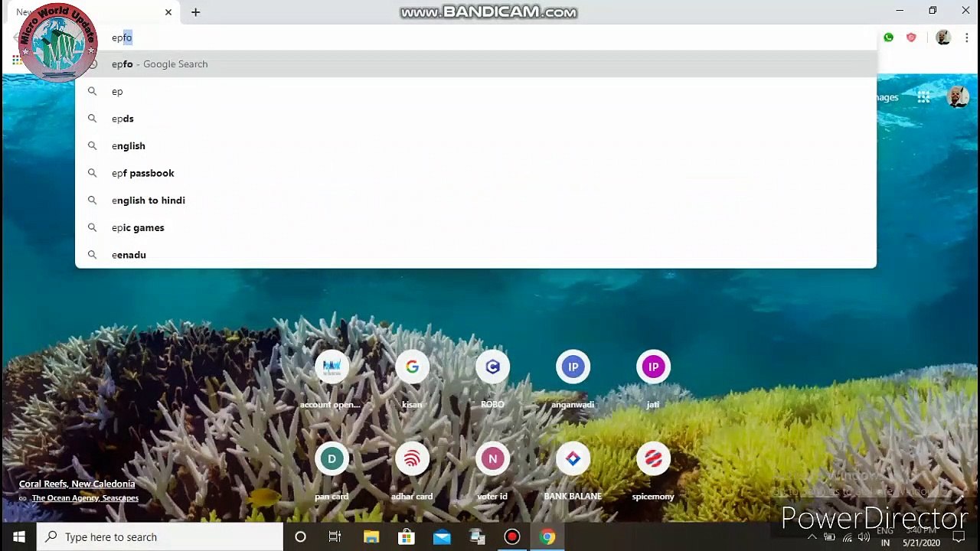
Task: Open the 'spicemony' shortcut tile
Action: pyautogui.click(x=653, y=471)
